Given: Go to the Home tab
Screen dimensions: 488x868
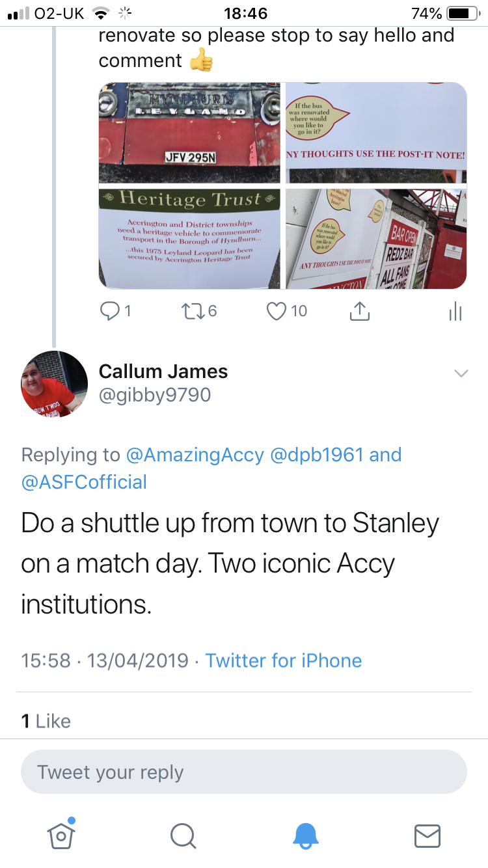Looking at the screenshot, I should pos(61,835).
